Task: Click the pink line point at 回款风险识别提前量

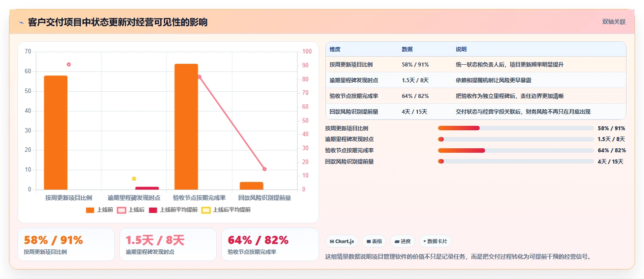Action: click(x=264, y=169)
